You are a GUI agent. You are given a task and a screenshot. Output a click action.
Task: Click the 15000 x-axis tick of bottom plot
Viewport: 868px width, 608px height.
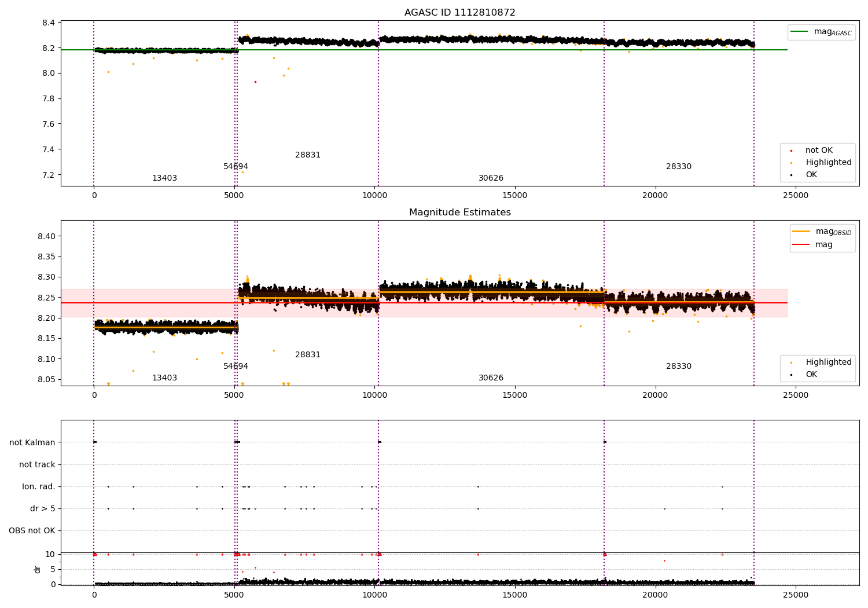(x=515, y=596)
